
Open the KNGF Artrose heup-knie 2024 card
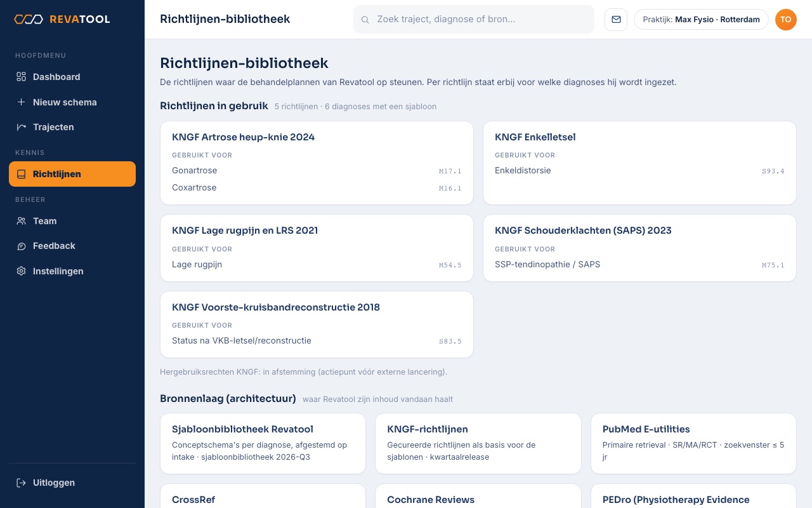coord(317,163)
